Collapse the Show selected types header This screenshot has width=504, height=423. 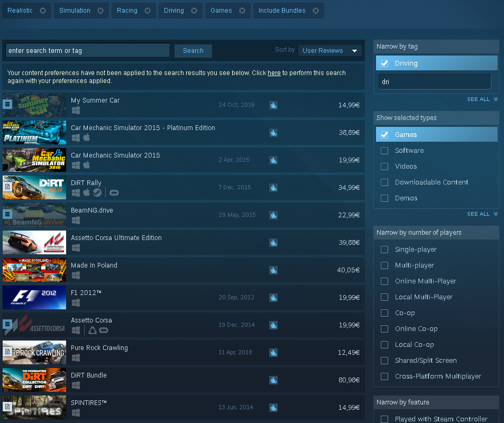436,118
